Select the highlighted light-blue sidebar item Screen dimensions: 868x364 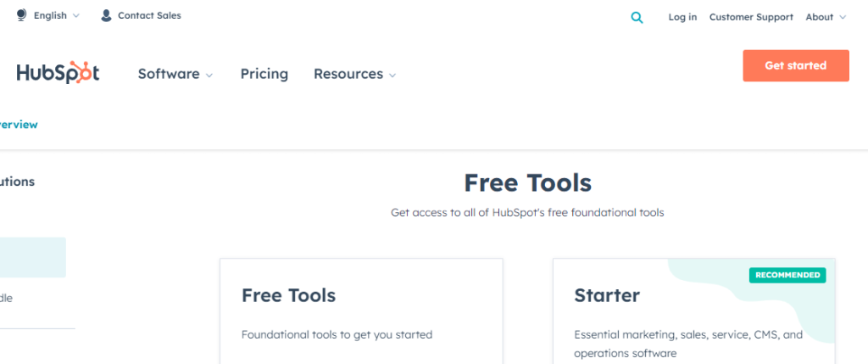tap(33, 257)
